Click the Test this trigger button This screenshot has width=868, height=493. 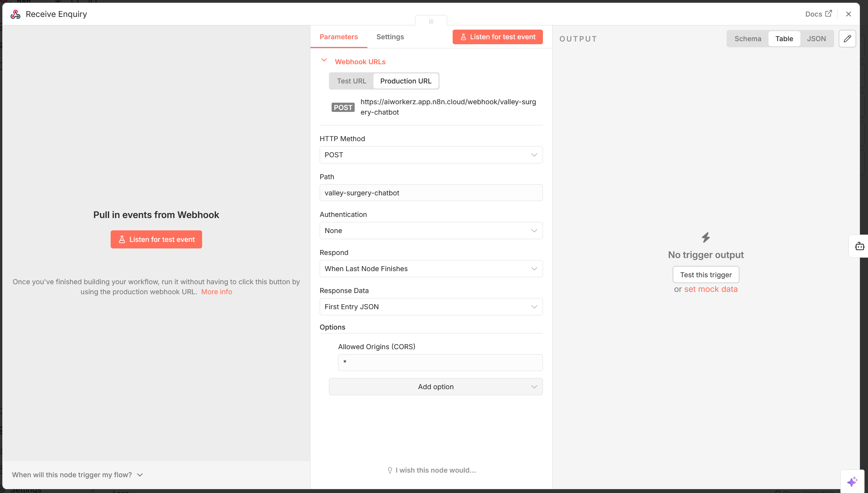[x=705, y=275]
